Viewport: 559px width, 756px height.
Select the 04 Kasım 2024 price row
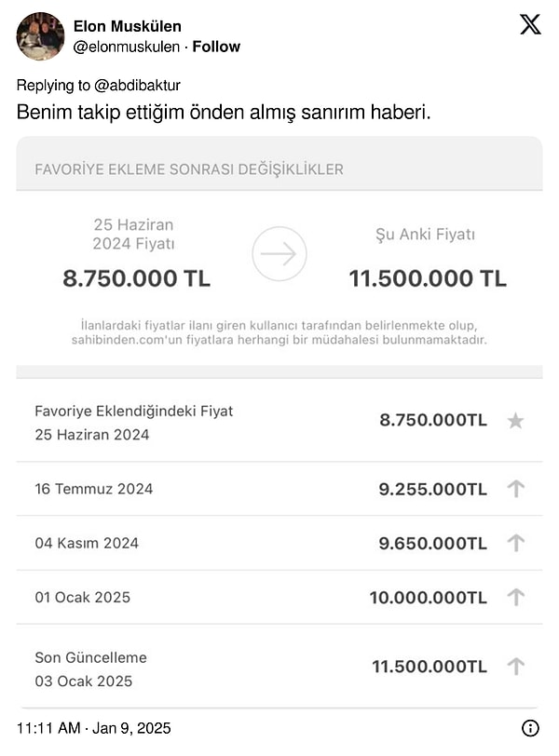pyautogui.click(x=279, y=543)
